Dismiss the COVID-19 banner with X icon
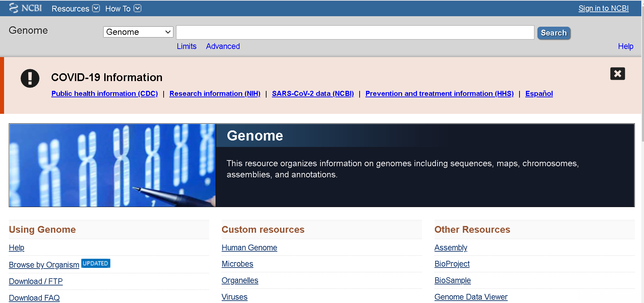The image size is (644, 303). 617,74
